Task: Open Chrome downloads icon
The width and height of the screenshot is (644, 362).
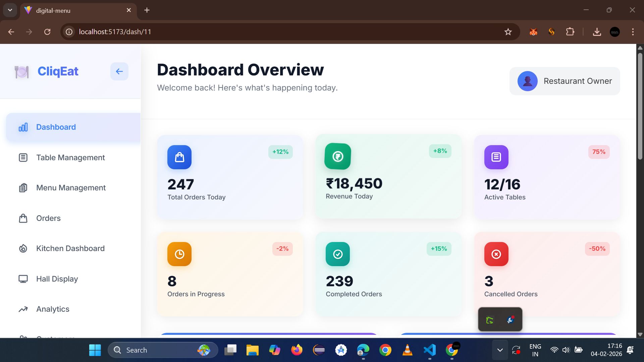Action: [597, 32]
